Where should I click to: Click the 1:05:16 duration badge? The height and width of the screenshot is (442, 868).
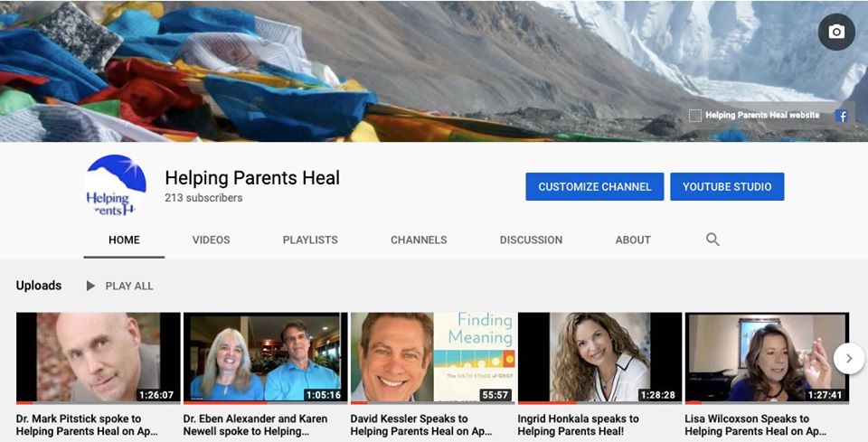(x=324, y=395)
